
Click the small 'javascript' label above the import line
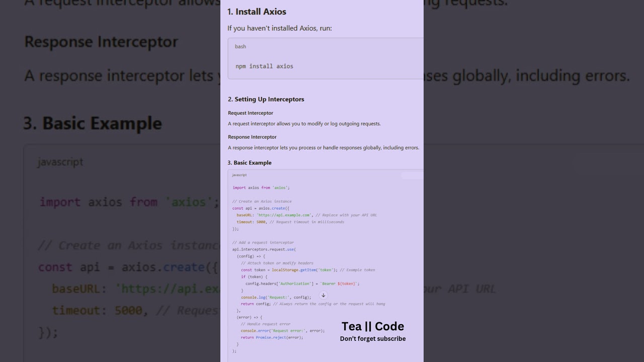point(239,175)
